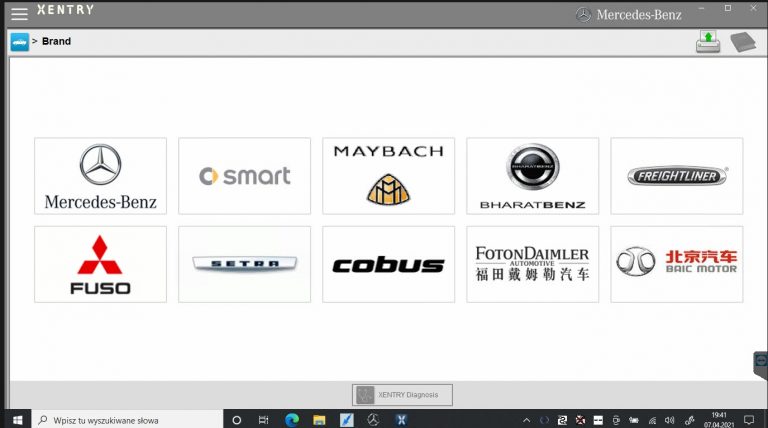Select the cobus brand tile
The image size is (768, 428).
[x=388, y=264]
